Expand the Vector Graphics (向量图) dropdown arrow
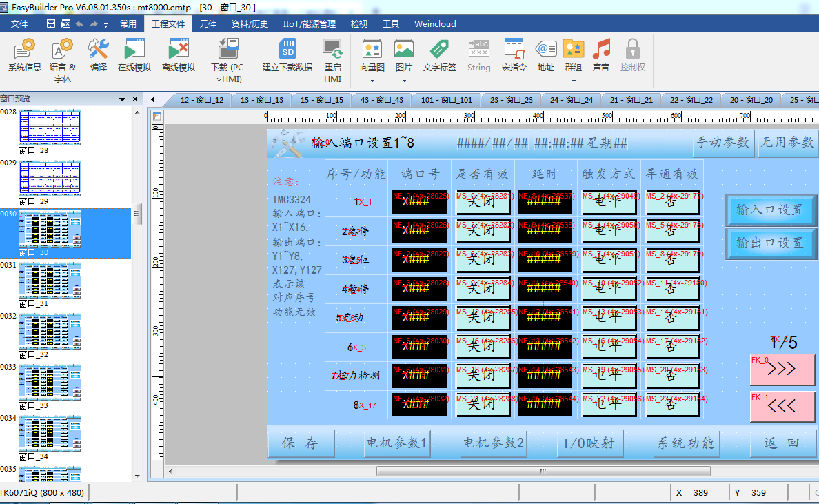 (372, 80)
